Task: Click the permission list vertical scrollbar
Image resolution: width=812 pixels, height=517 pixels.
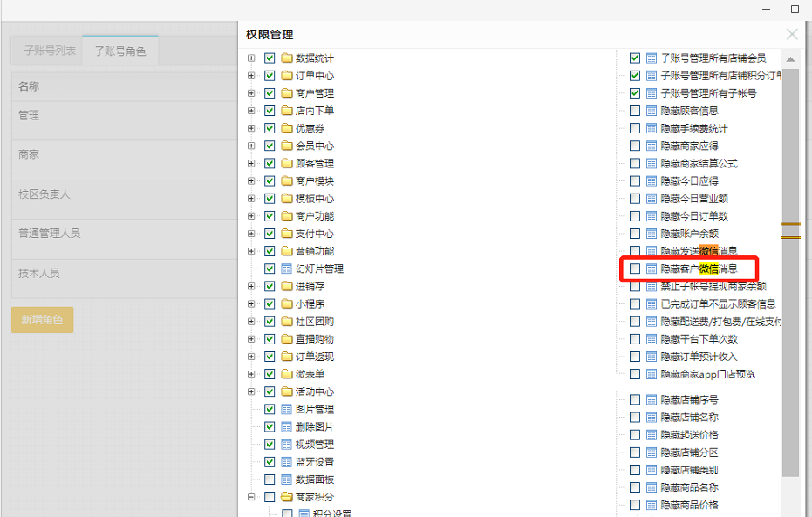Action: click(x=790, y=262)
